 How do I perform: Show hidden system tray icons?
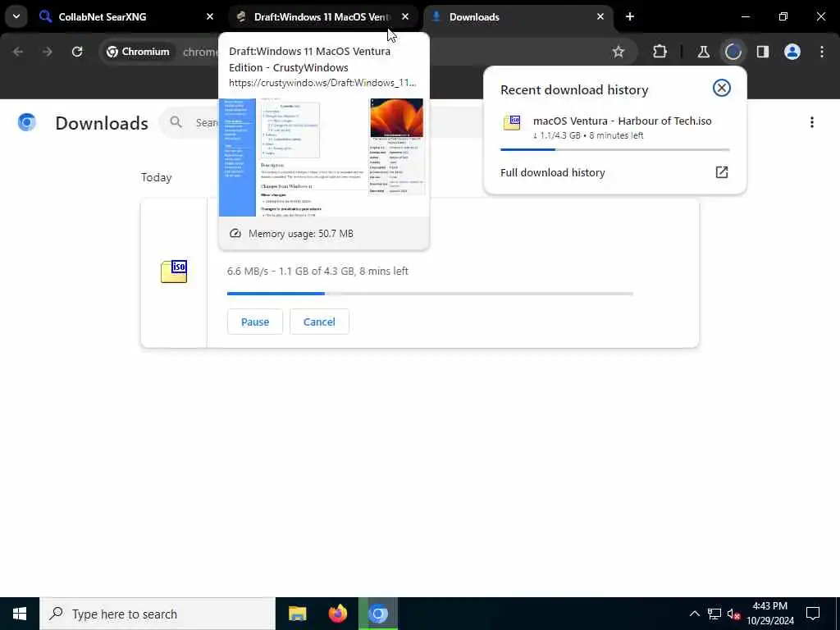pyautogui.click(x=694, y=614)
